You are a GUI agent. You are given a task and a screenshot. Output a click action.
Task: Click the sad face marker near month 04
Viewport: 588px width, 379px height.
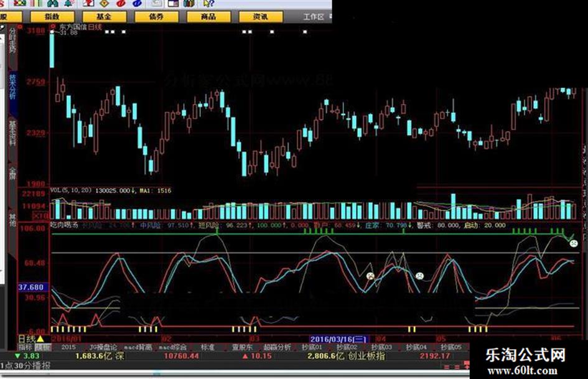point(370,276)
